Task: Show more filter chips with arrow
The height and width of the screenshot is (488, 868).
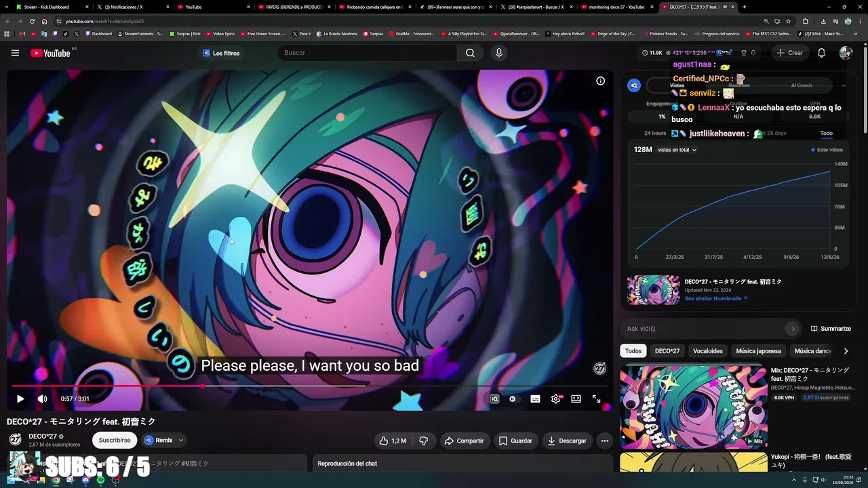Action: 846,351
